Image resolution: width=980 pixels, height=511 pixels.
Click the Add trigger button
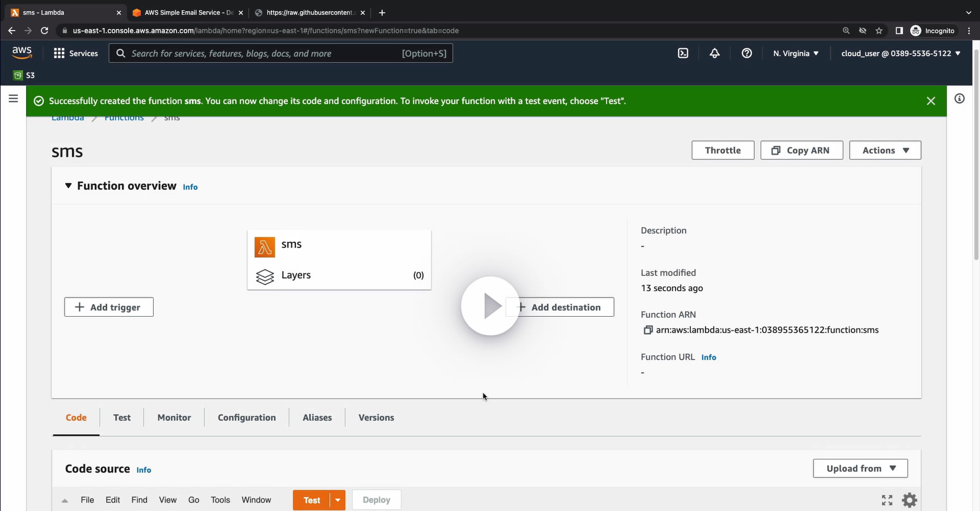point(109,307)
